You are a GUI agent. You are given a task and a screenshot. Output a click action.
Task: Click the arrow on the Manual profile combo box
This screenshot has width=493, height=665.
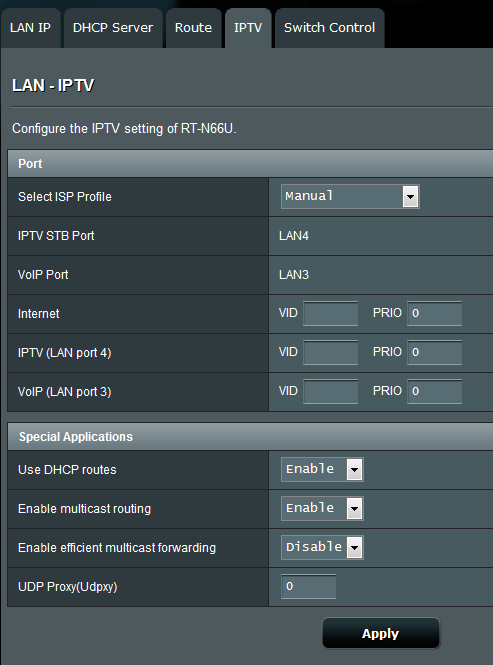pyautogui.click(x=410, y=197)
